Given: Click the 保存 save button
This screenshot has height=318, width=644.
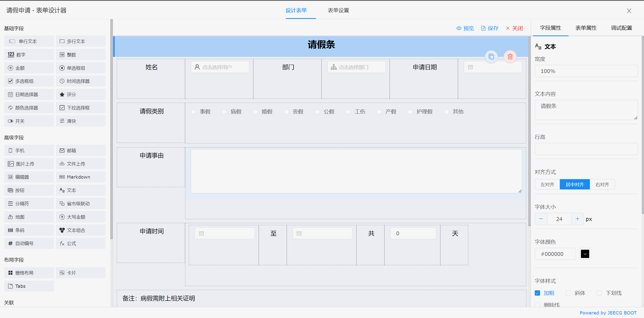Looking at the screenshot, I should [490, 28].
